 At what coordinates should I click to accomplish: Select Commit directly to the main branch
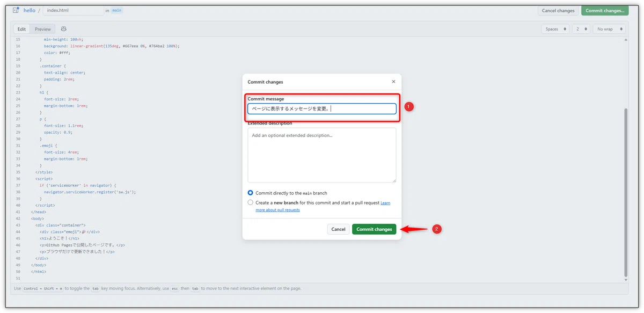[x=251, y=193]
